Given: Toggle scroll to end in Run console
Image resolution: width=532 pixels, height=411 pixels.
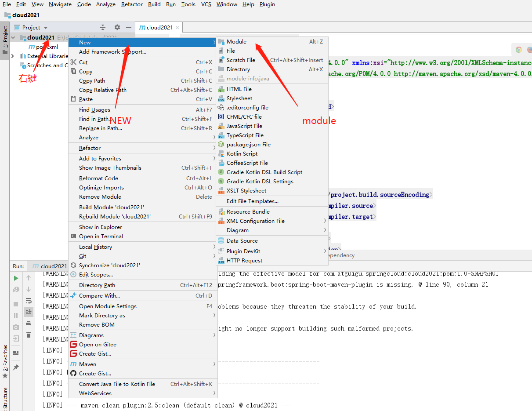Looking at the screenshot, I should point(29,312).
